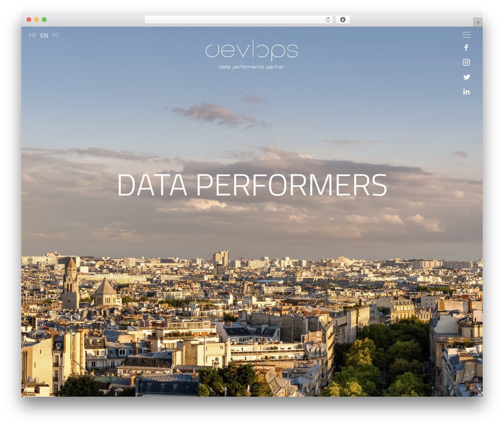This screenshot has height=427, width=504.
Task: Maximize the window with green button
Action: (x=44, y=20)
